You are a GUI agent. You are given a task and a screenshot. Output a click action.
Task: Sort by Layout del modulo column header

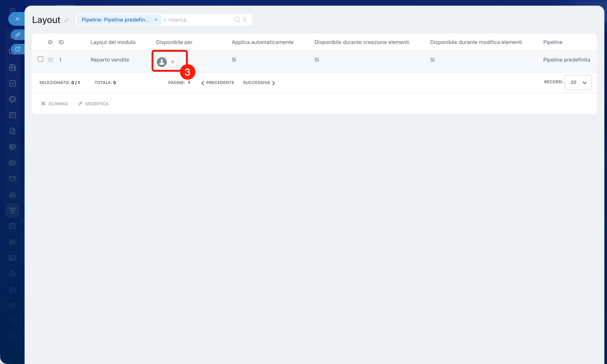(x=113, y=42)
